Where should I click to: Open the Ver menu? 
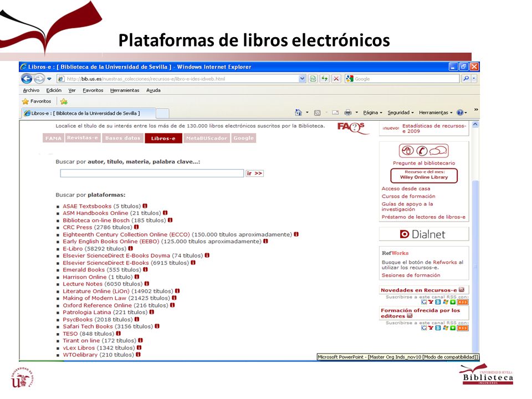point(72,90)
